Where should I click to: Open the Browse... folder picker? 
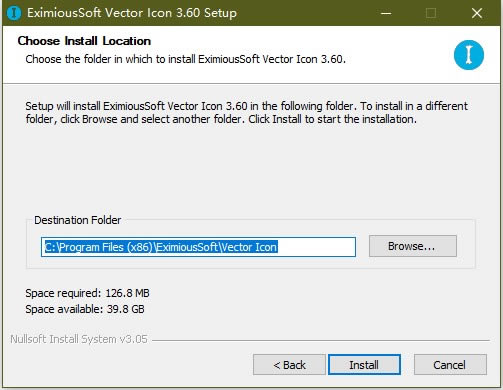(413, 246)
